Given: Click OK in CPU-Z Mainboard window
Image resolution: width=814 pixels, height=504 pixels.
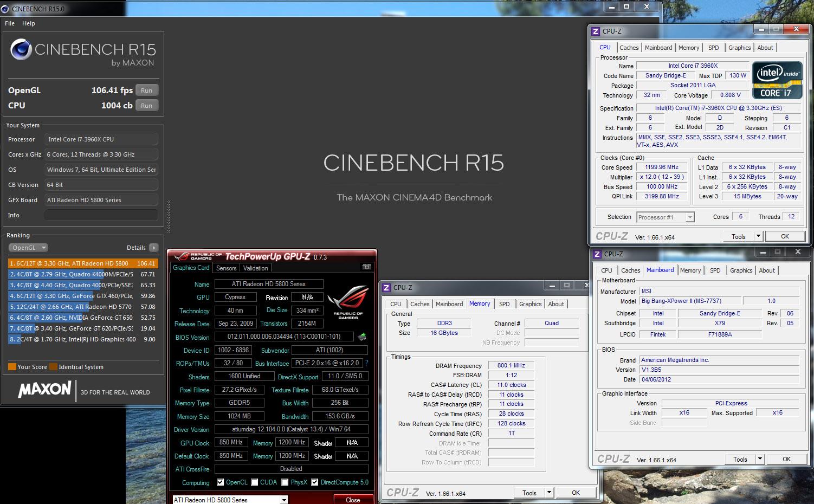Looking at the screenshot, I should (x=786, y=459).
